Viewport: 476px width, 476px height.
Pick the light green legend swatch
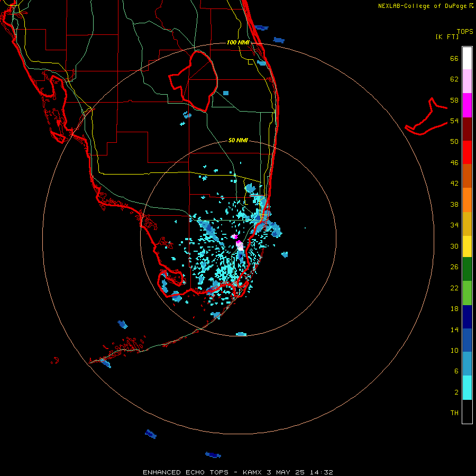pyautogui.click(x=467, y=293)
